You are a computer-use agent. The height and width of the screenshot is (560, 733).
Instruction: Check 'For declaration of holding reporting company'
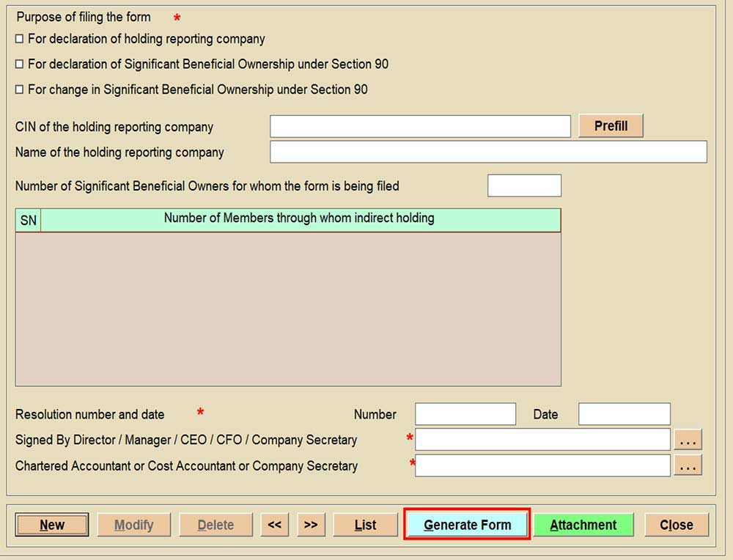coord(20,39)
